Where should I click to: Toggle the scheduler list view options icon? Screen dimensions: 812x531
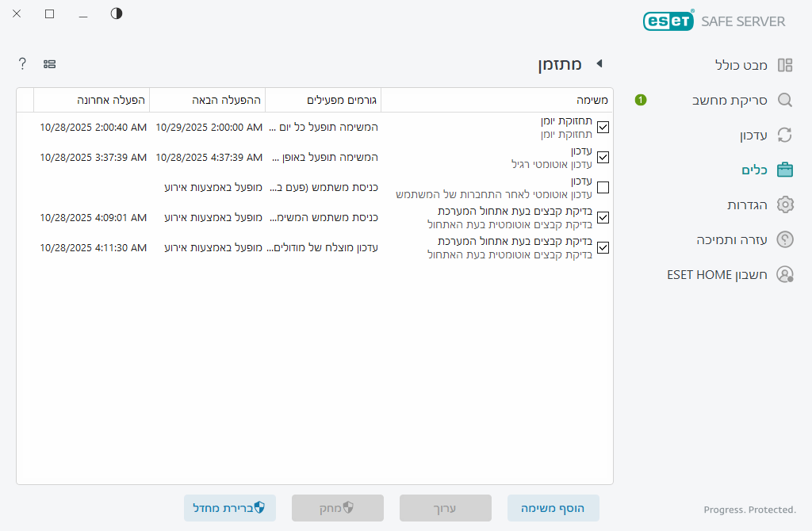[x=49, y=63]
